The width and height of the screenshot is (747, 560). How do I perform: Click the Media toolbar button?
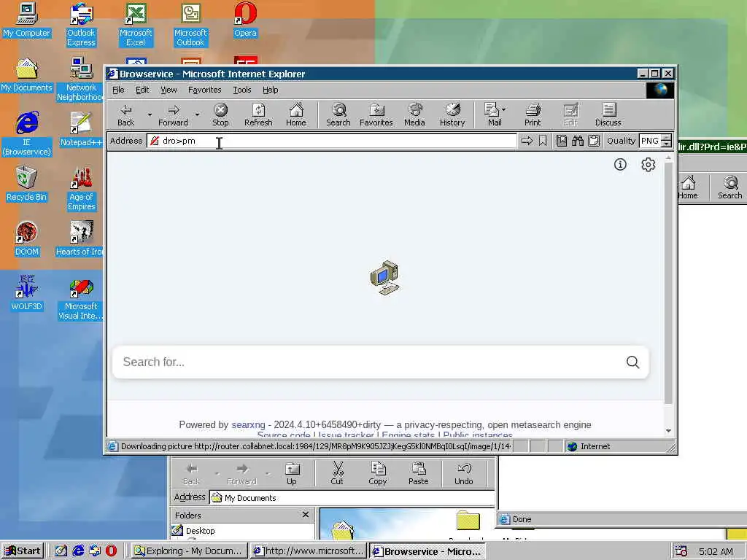[414, 115]
